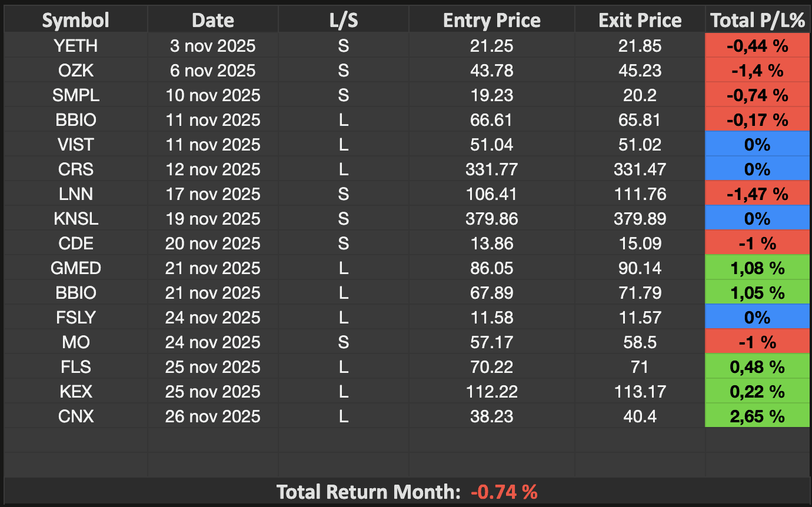Viewport: 812px width, 507px height.
Task: Click the KNSL symbol cell
Action: pyautogui.click(x=75, y=219)
